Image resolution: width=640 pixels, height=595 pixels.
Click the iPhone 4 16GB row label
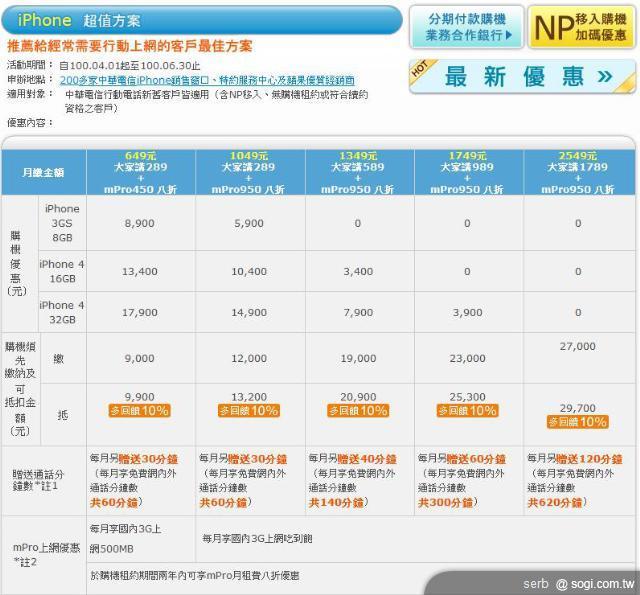point(62,271)
